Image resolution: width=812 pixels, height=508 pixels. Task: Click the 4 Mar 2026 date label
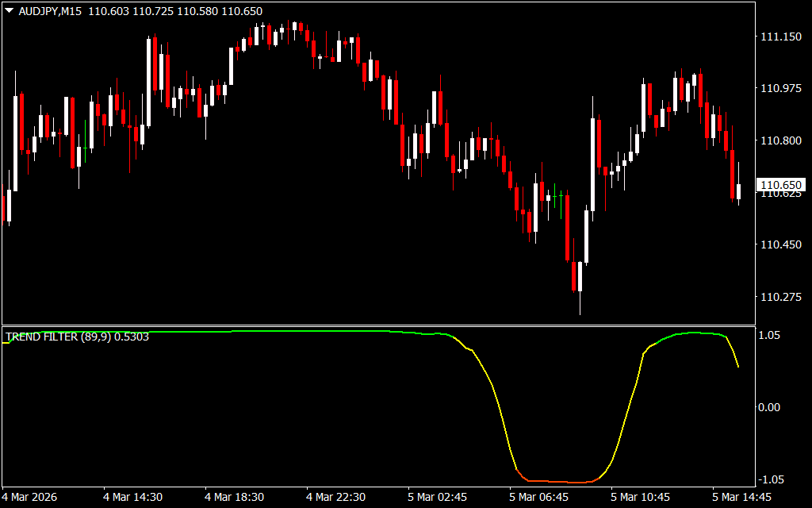pyautogui.click(x=32, y=498)
